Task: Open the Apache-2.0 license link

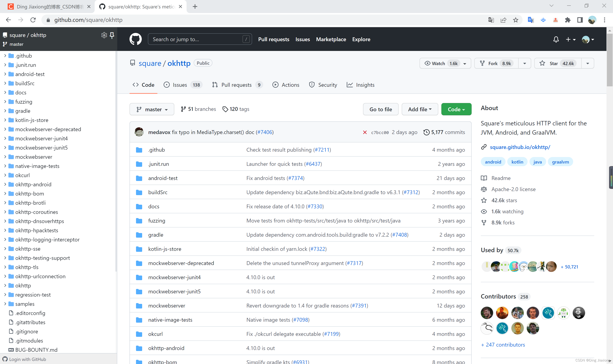Action: pos(513,189)
